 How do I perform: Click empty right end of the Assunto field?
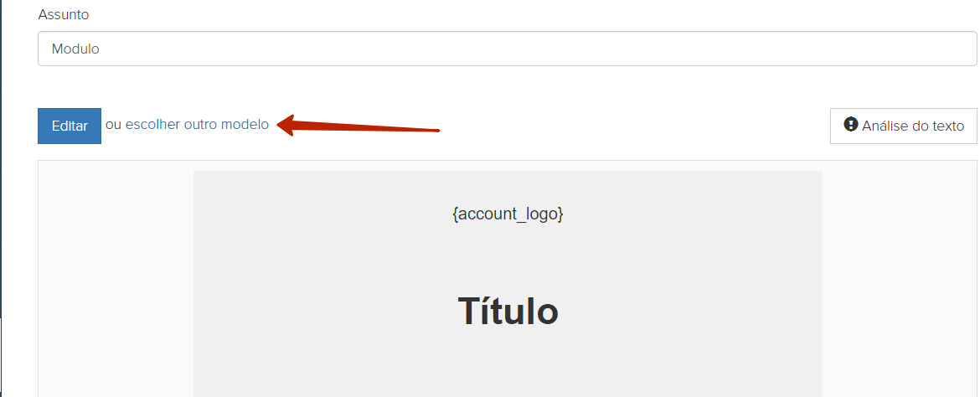[875, 49]
